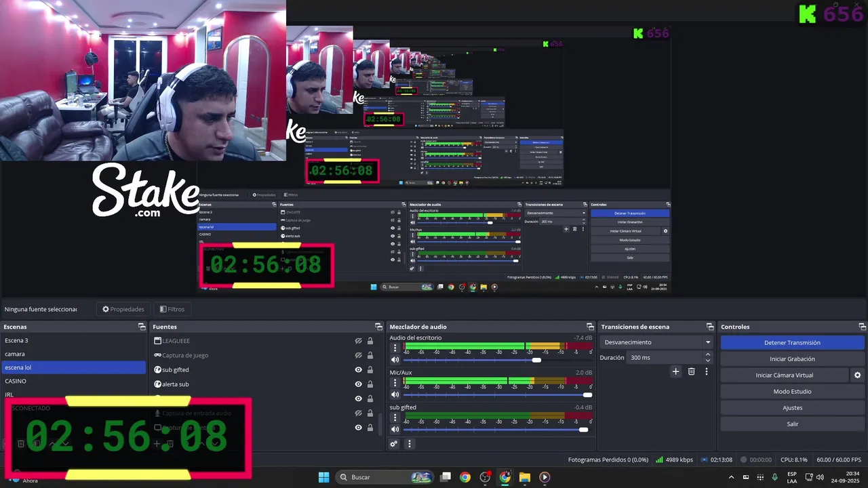868x488 pixels.
Task: Pop out the Controles dock panel
Action: 861,327
